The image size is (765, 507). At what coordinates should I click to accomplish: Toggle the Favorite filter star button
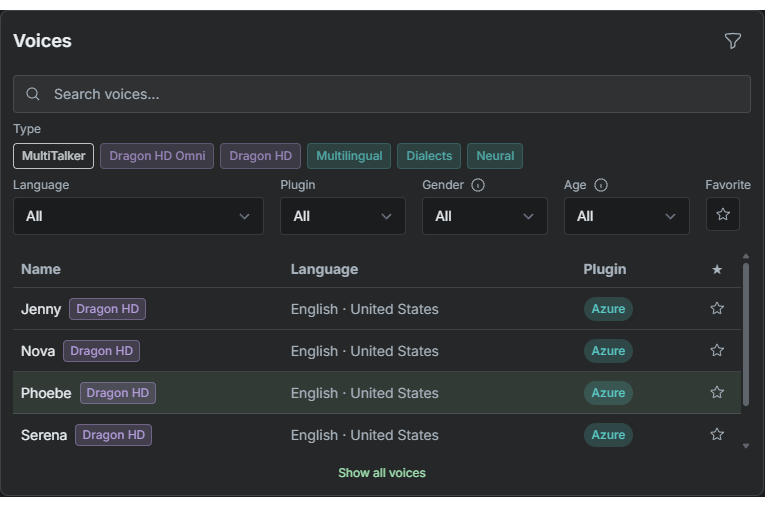tap(723, 214)
